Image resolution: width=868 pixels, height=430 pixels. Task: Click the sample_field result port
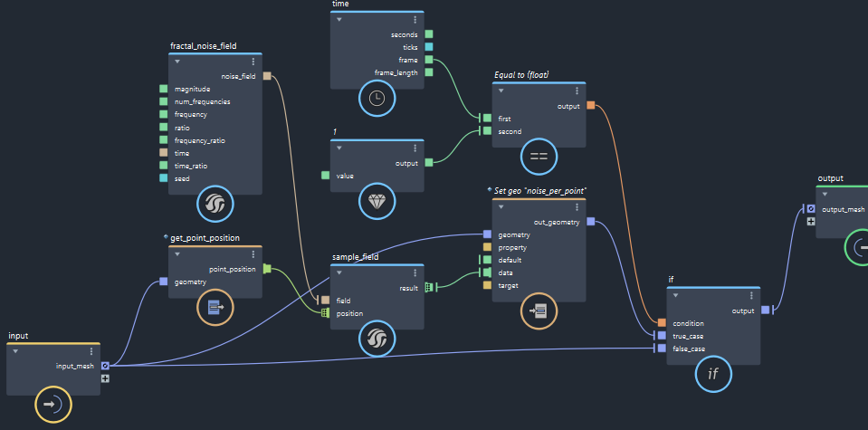429,287
